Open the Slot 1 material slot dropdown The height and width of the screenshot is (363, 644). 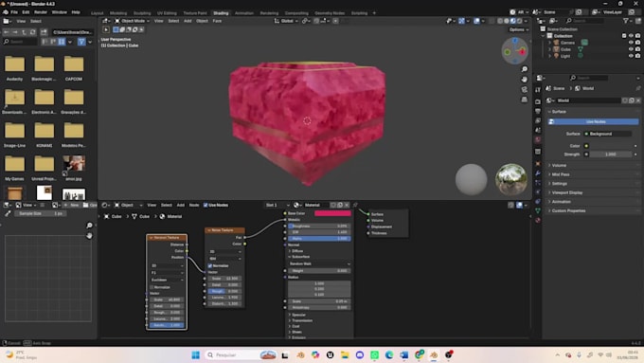277,205
